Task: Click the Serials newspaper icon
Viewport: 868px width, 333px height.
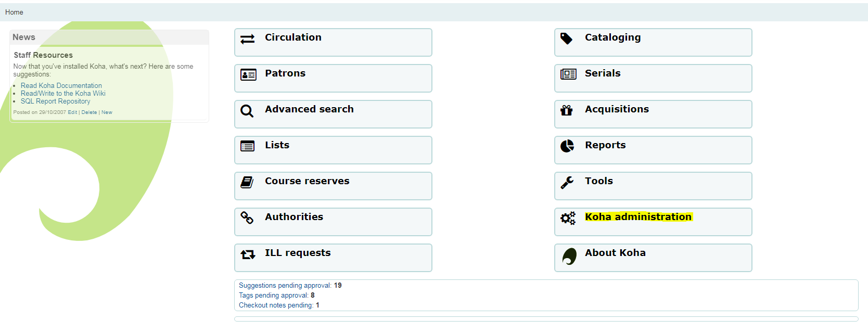Action: 568,74
